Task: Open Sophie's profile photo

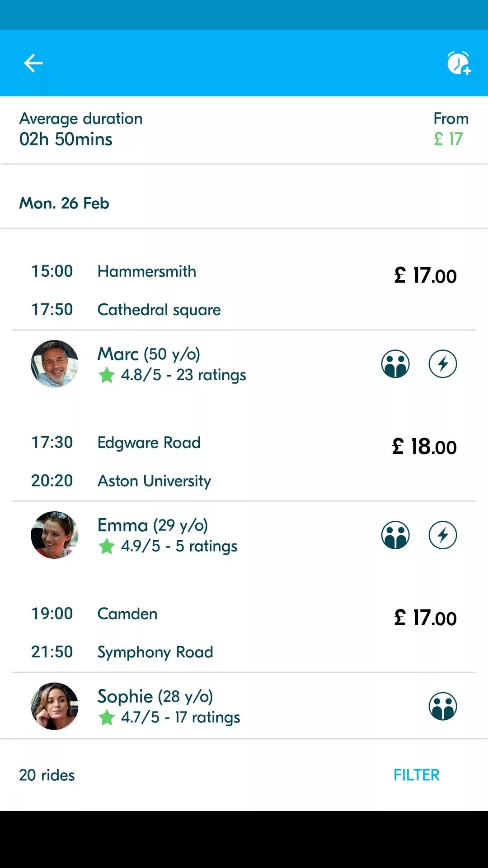Action: click(55, 706)
